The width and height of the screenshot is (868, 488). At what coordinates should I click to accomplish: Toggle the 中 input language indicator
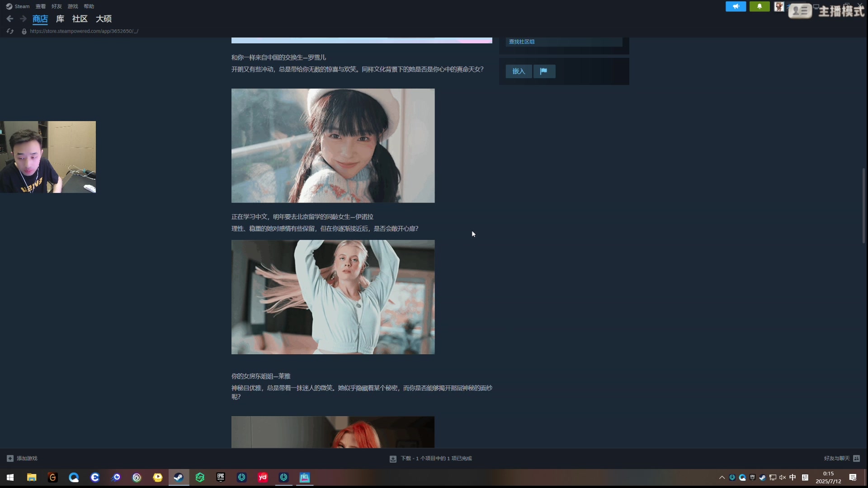[x=793, y=478]
